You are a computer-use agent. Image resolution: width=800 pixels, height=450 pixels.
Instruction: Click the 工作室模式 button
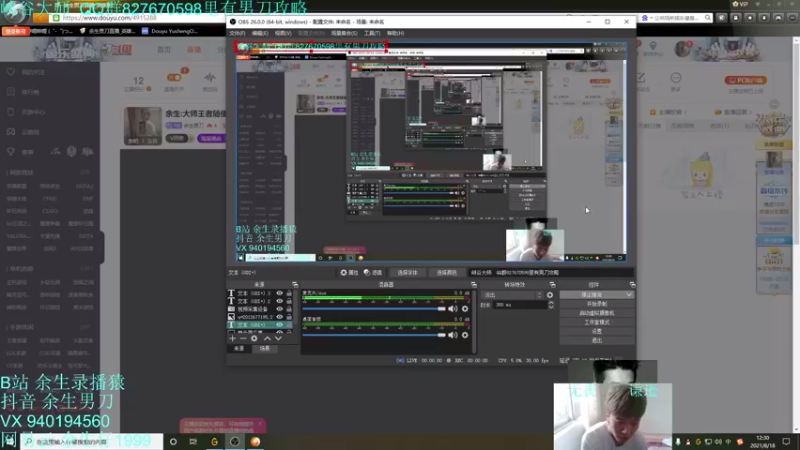tap(597, 322)
